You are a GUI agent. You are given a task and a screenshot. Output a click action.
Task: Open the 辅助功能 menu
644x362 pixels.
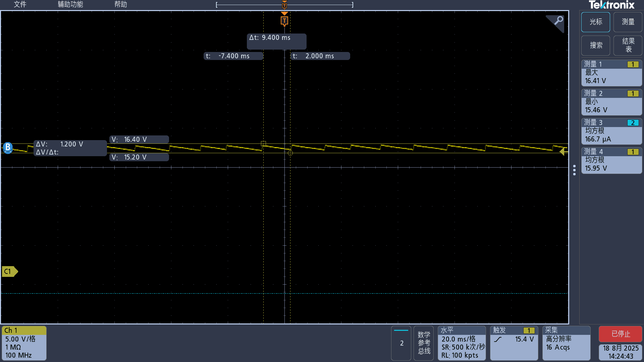[70, 4]
